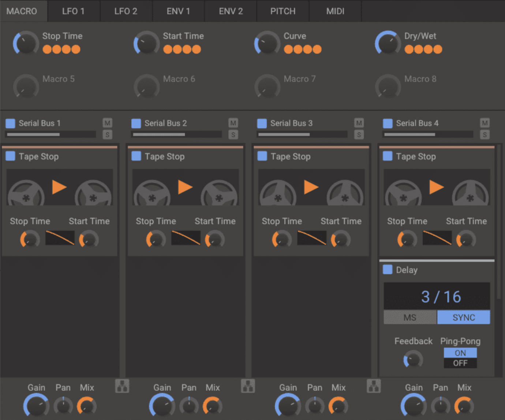
Task: Click the right tape reel in Serial Bus 1
Action: pyautogui.click(x=93, y=193)
